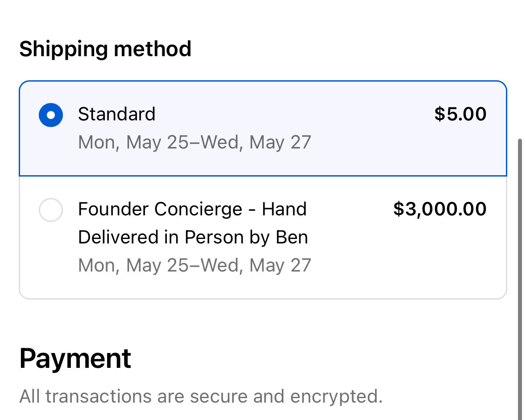
Task: Click Founder Concierge's Mon, May 25–Wed, May 27 estimate
Action: point(195,265)
